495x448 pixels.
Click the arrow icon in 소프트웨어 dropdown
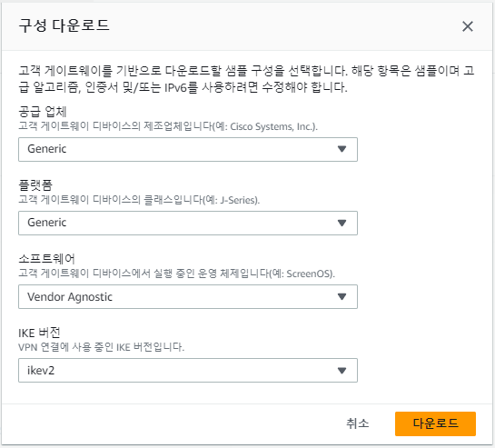(x=342, y=296)
